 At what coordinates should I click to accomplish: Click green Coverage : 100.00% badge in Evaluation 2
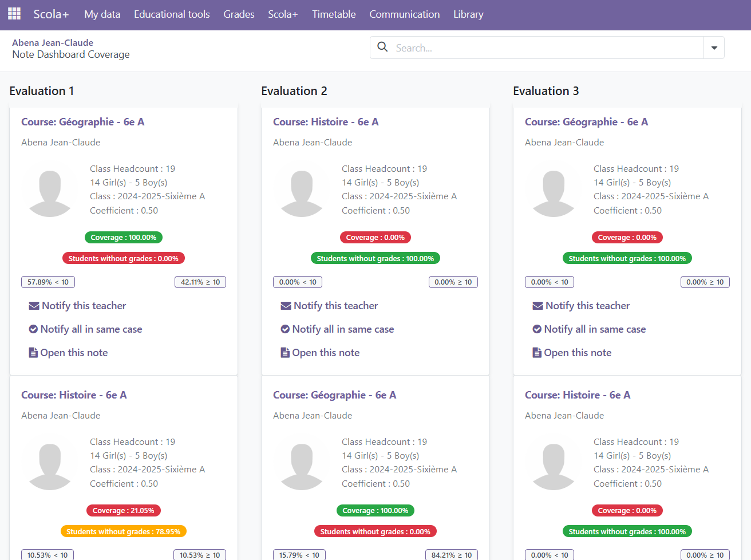(x=375, y=511)
